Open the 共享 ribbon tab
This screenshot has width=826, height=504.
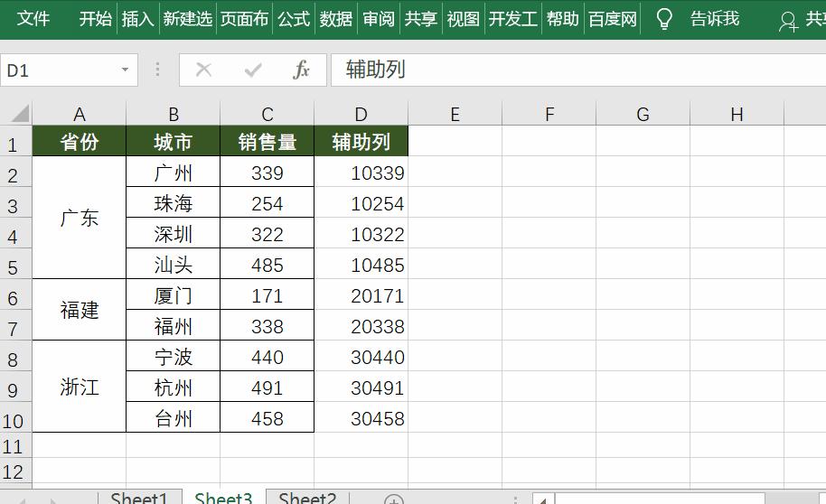[x=420, y=19]
